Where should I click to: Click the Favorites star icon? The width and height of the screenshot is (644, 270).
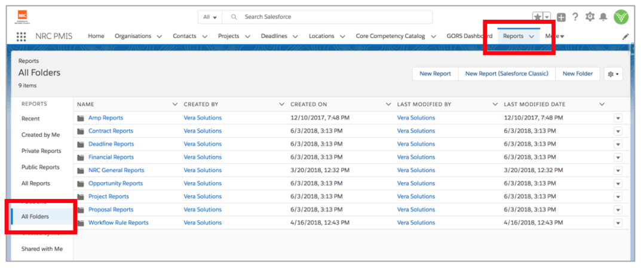tap(537, 17)
